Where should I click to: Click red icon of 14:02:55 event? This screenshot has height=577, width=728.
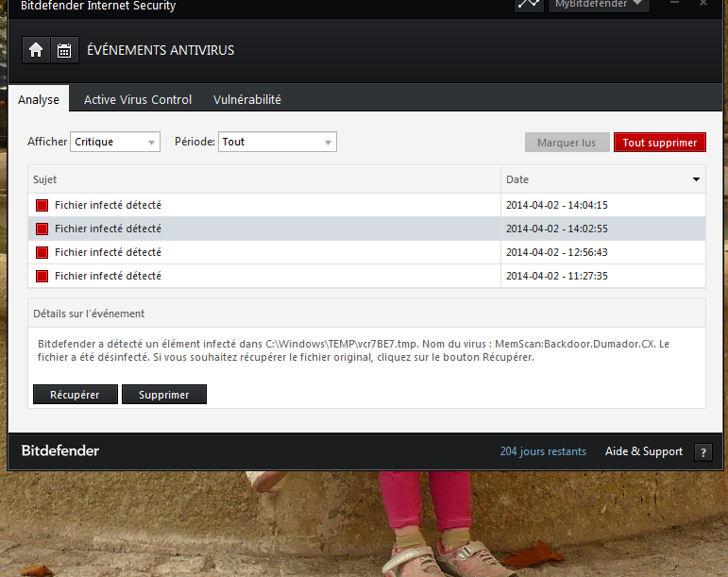(42, 229)
